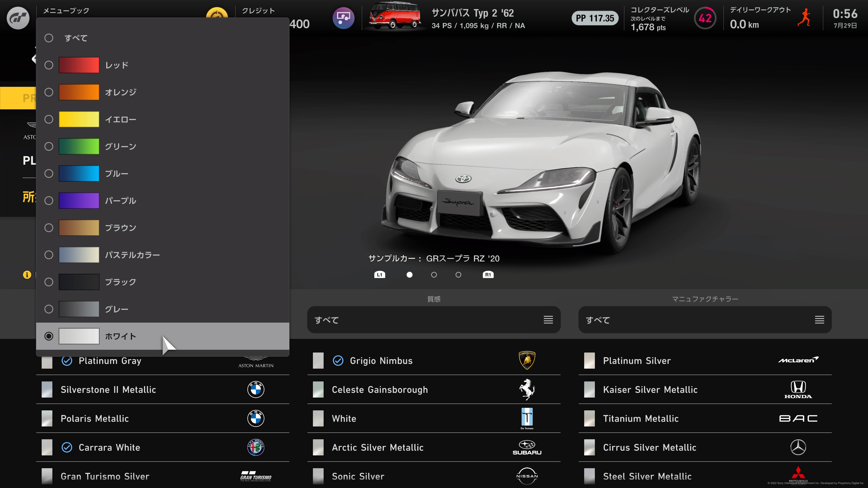Choose the ブルー menu entry
868x488 pixels.
[116, 174]
